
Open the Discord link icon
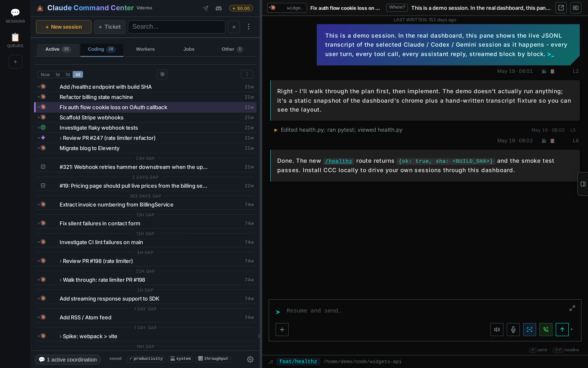(218, 8)
